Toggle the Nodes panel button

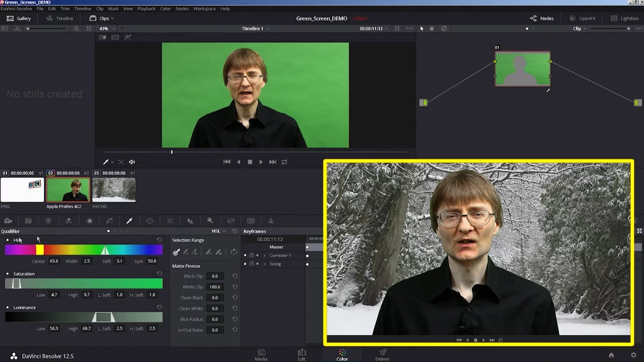[x=542, y=19]
